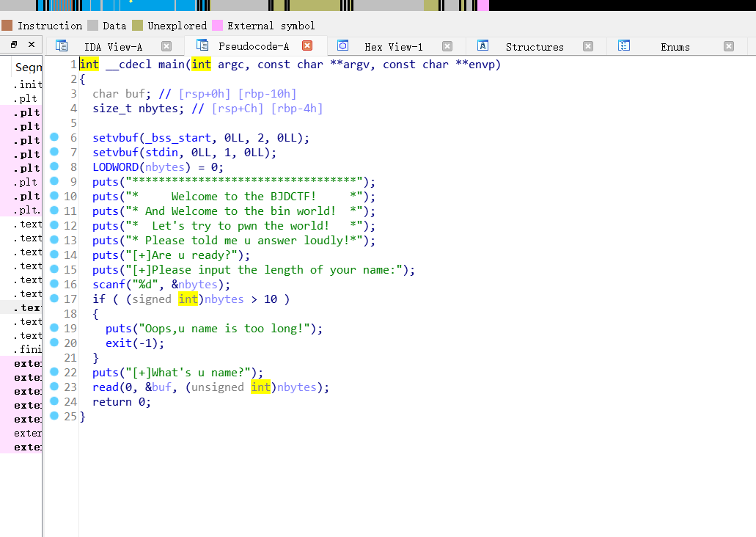Click _bss_start identifier

(x=179, y=138)
